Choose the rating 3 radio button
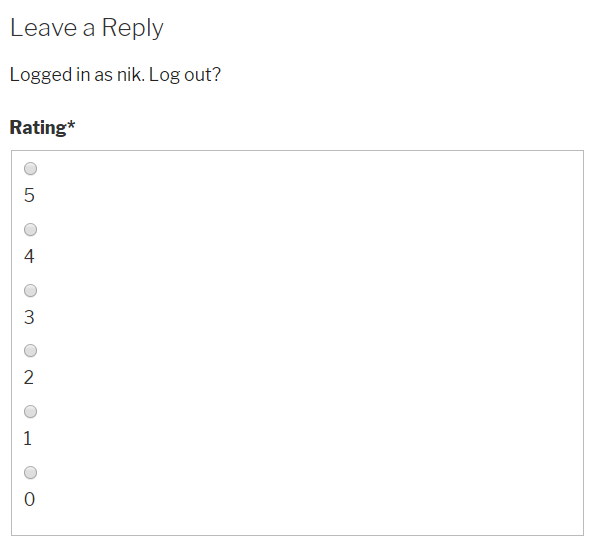Viewport: 594px width, 550px height. 30,291
